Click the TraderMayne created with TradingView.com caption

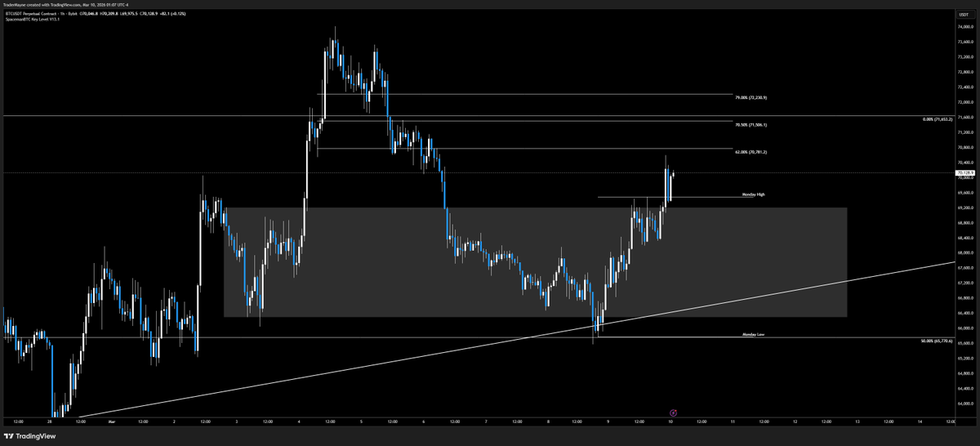pyautogui.click(x=66, y=4)
